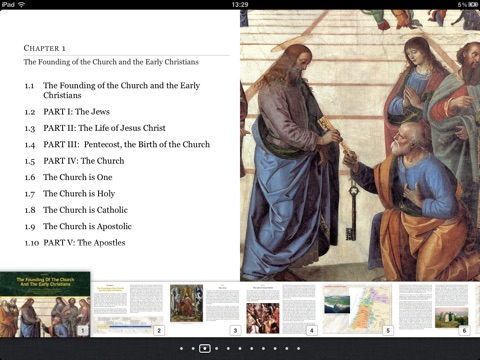
Task: Select the sixth chapter dot in navigator
Action: pos(240,349)
